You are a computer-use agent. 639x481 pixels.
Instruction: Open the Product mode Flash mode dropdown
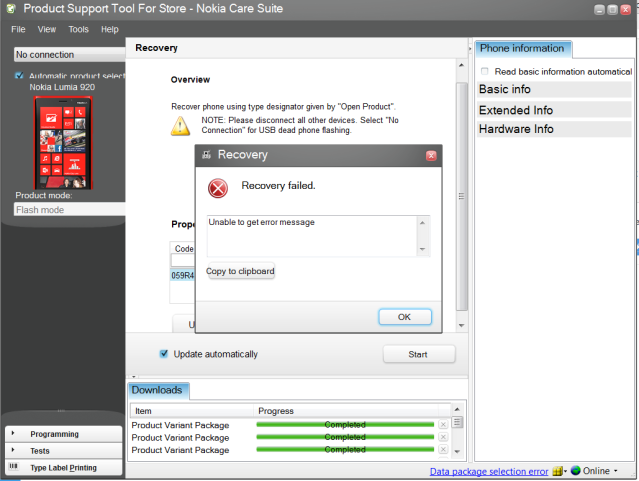[x=69, y=210]
